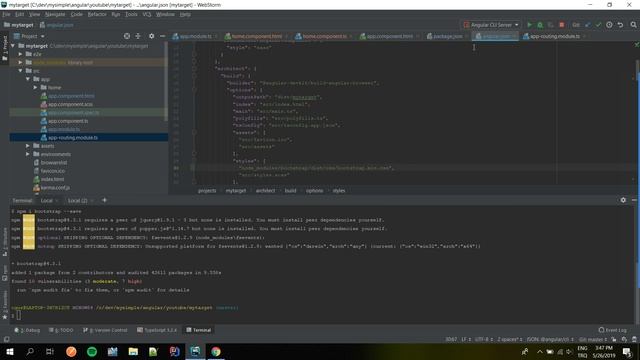Commit changes using the green checkmark icon
This screenshot has height=360, width=640.
tap(598, 25)
